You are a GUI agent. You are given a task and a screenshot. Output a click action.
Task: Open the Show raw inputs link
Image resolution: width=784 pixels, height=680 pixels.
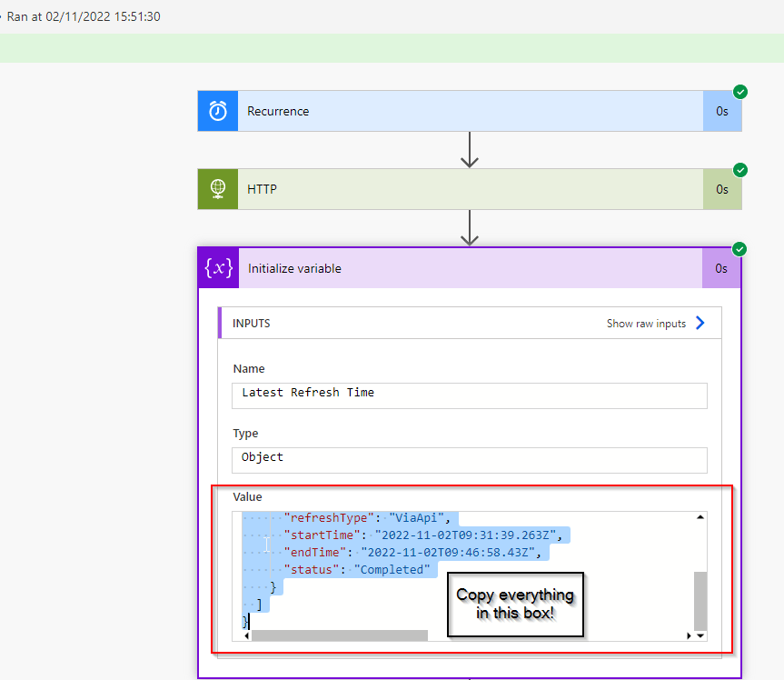pos(646,324)
